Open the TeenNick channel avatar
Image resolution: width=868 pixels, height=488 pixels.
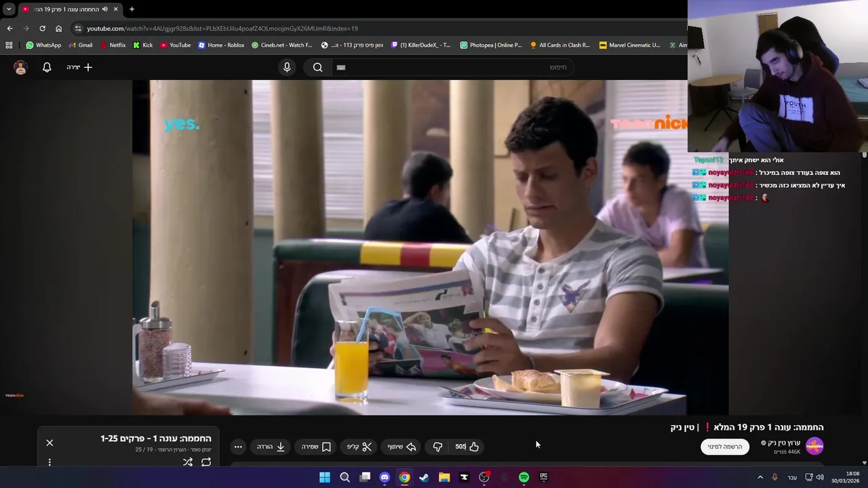point(814,446)
